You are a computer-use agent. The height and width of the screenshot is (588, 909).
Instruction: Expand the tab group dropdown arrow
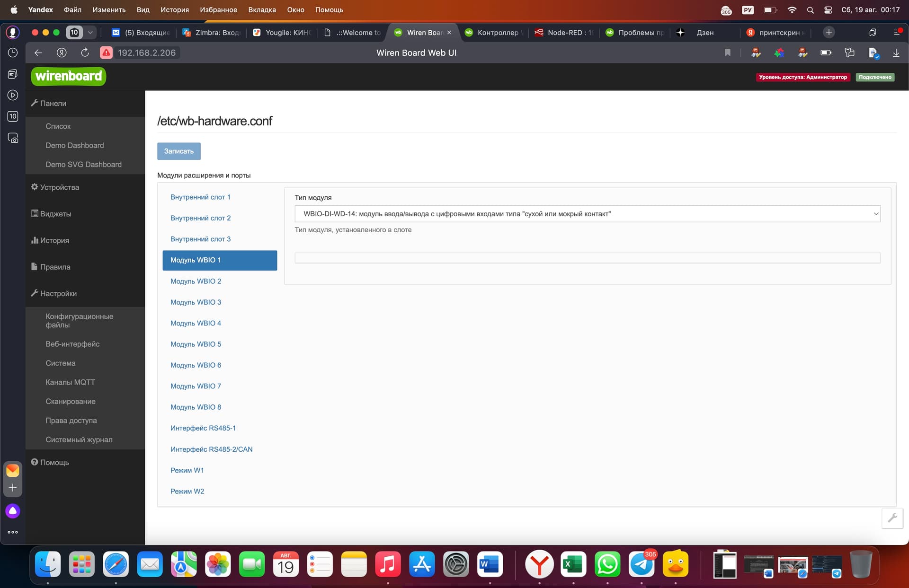[90, 32]
